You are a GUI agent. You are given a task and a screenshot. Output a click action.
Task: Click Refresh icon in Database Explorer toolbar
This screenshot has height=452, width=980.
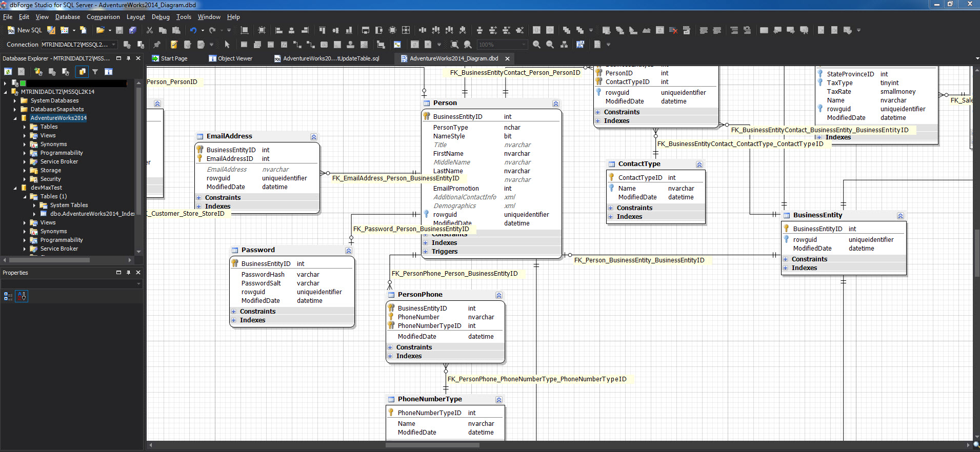pyautogui.click(x=8, y=72)
